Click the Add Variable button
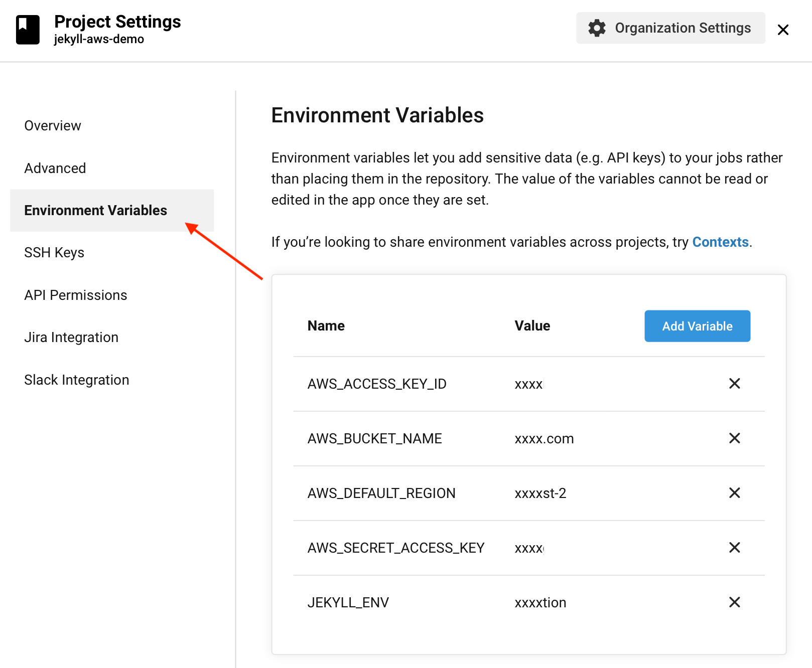The image size is (812, 668). point(697,325)
